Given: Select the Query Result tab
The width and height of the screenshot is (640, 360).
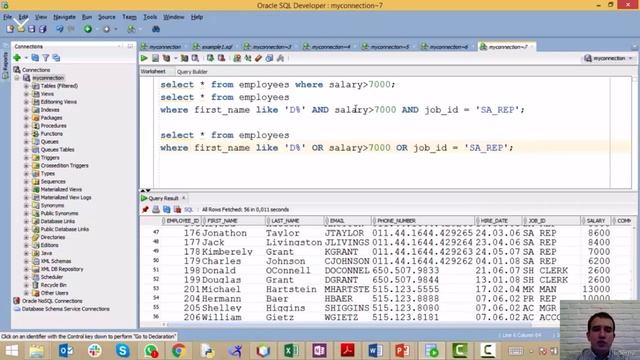Looking at the screenshot, I should tap(163, 198).
